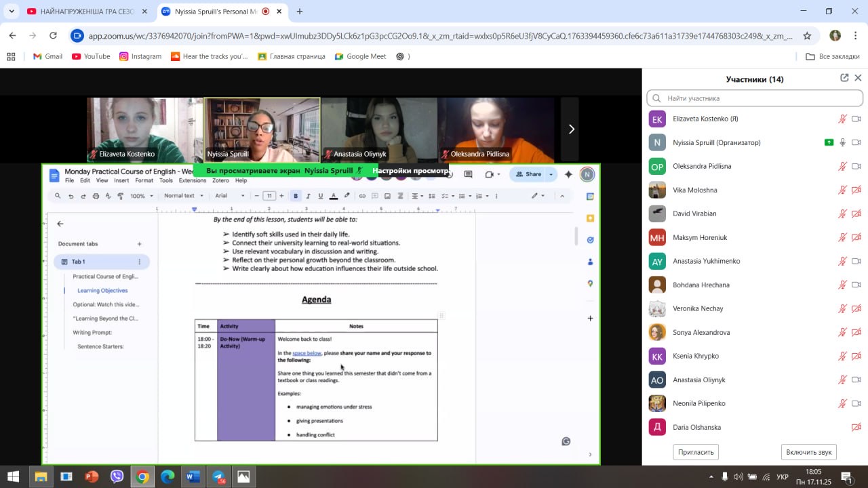The image size is (868, 488).
Task: Switch to the YouTube game tab
Action: coord(81,12)
